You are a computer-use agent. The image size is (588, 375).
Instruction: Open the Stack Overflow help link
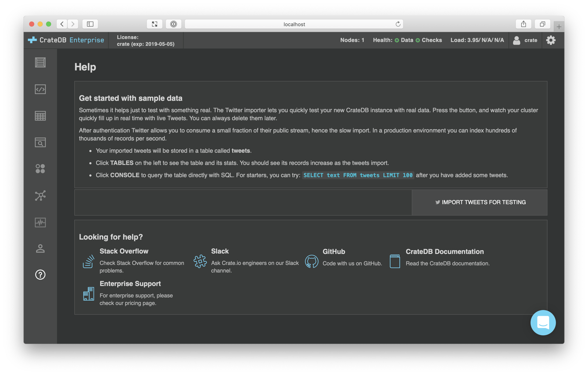[124, 251]
